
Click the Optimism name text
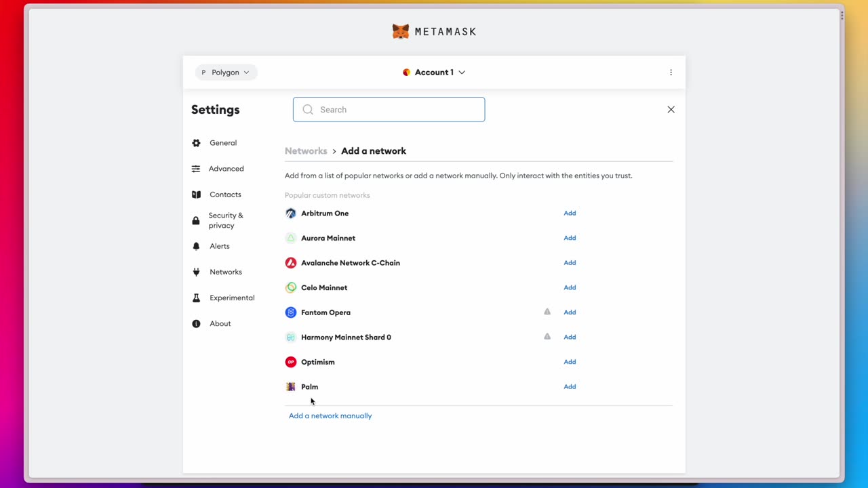[318, 362]
